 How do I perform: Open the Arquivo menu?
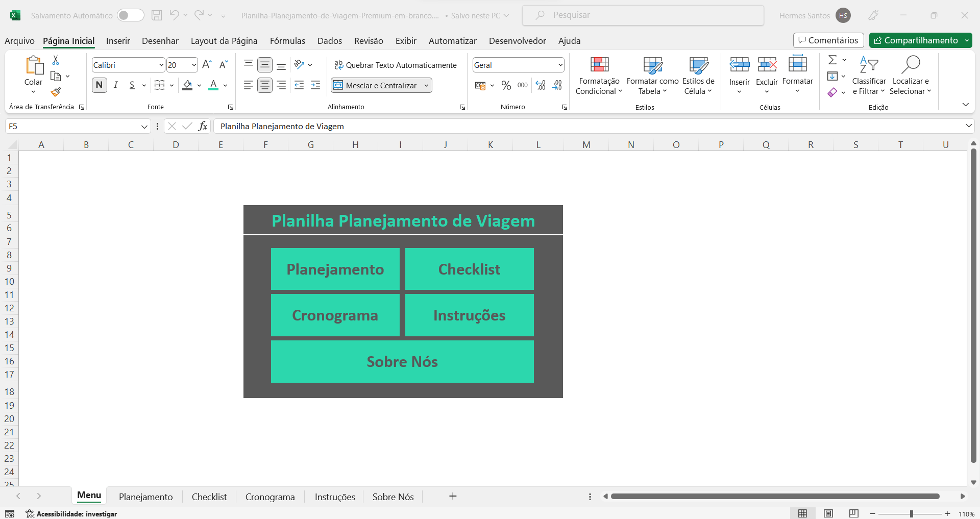19,41
